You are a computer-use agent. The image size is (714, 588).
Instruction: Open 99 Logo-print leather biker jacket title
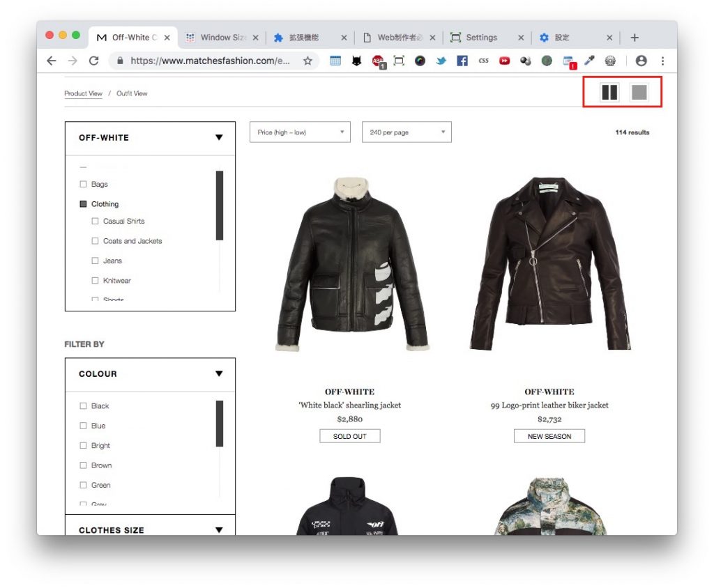[549, 405]
